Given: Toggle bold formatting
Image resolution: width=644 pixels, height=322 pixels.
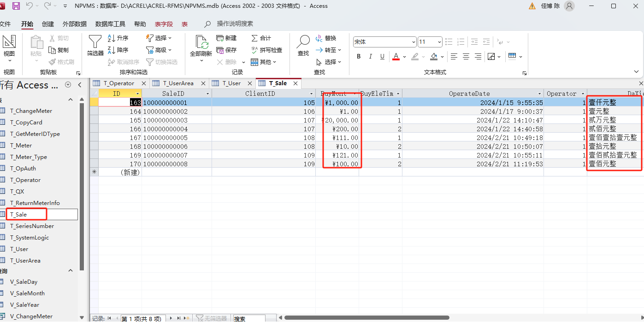Looking at the screenshot, I should [x=359, y=57].
